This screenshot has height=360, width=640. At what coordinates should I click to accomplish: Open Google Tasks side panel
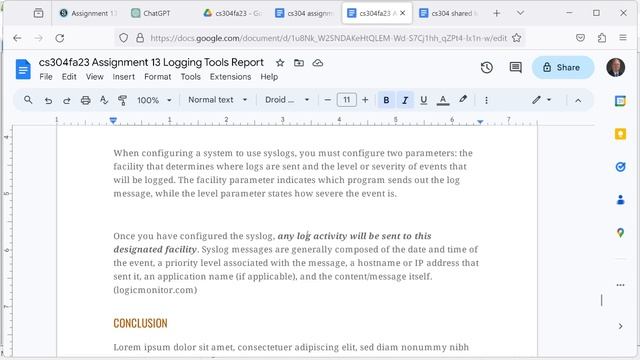click(620, 167)
